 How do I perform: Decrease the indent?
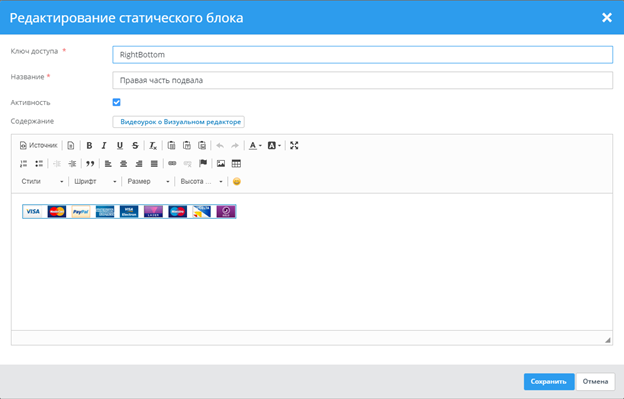point(57,163)
